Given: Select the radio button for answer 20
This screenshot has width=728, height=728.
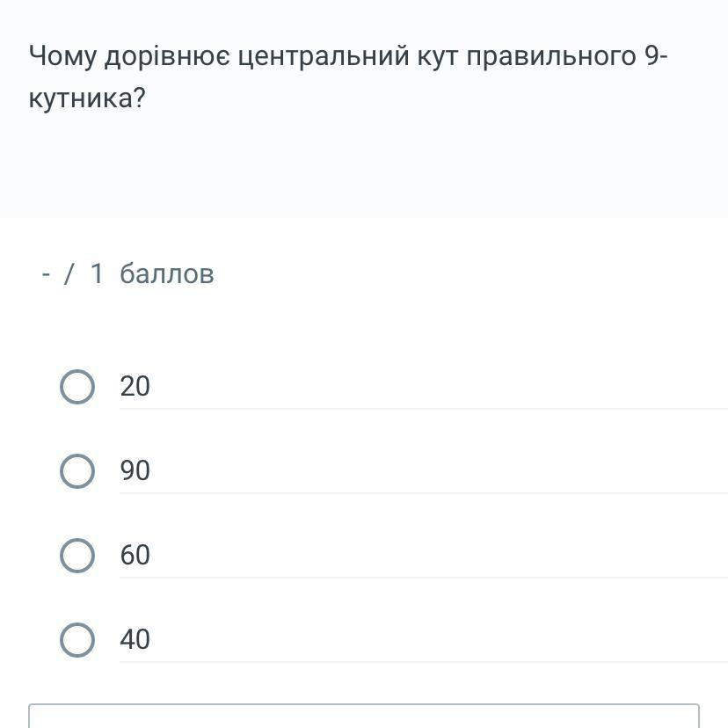Looking at the screenshot, I should tap(77, 387).
